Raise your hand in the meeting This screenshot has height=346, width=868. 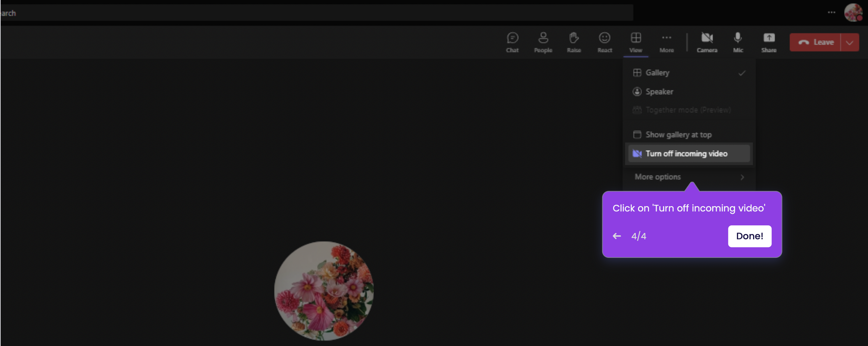[x=574, y=42]
